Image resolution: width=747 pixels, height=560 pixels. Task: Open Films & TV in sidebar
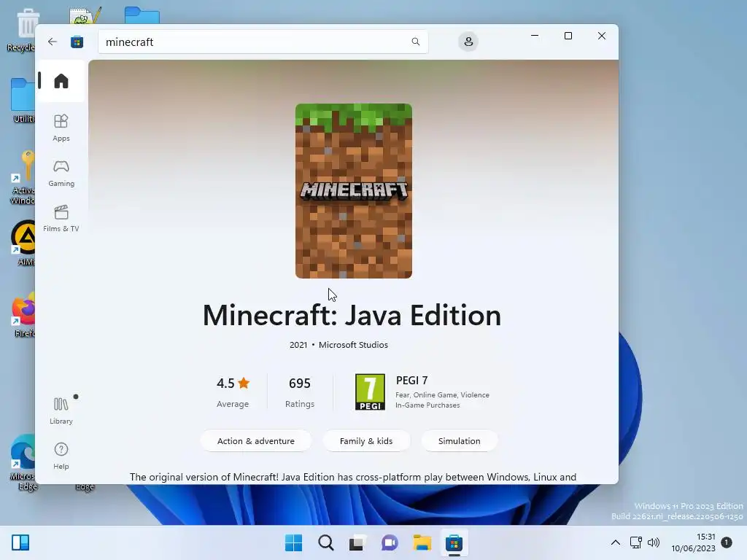coord(61,218)
